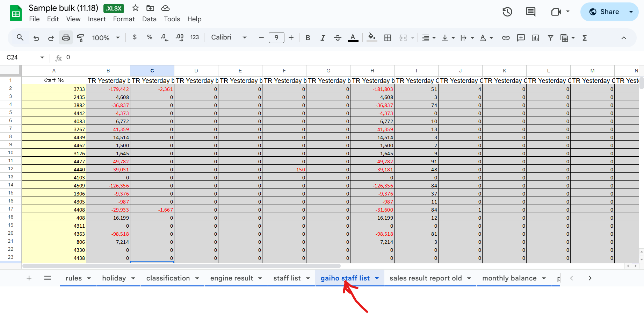Screen dimensions: 644x313
Task: Click the Share button
Action: (x=602, y=12)
